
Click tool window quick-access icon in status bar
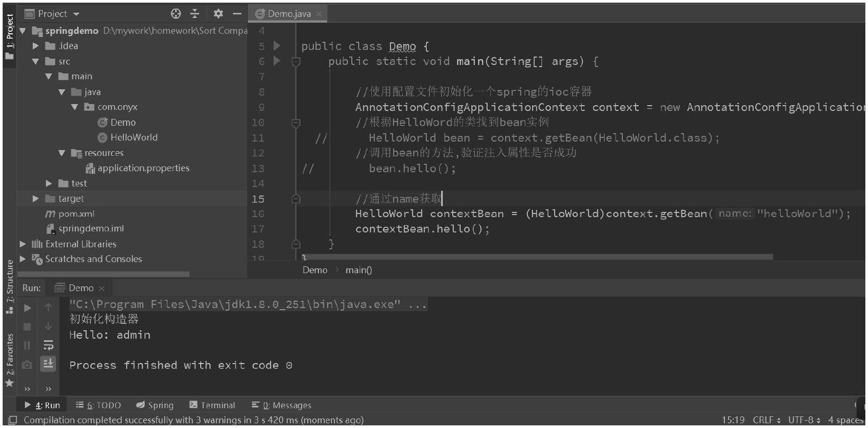click(x=13, y=420)
